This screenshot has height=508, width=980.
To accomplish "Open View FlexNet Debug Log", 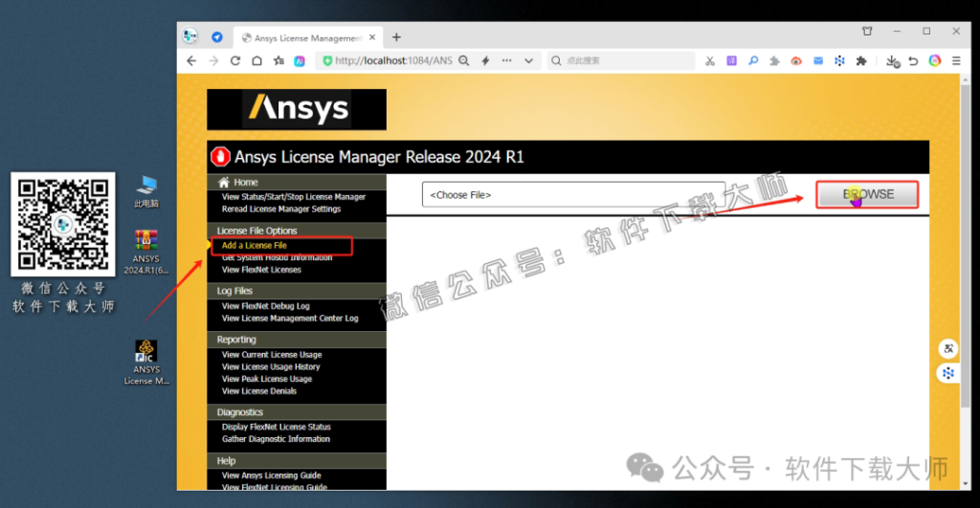I will click(266, 306).
